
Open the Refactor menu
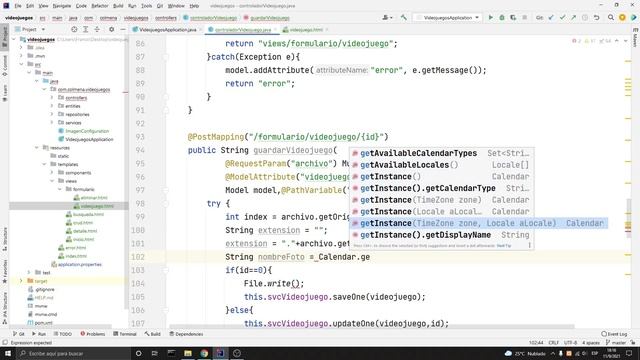(100, 6)
